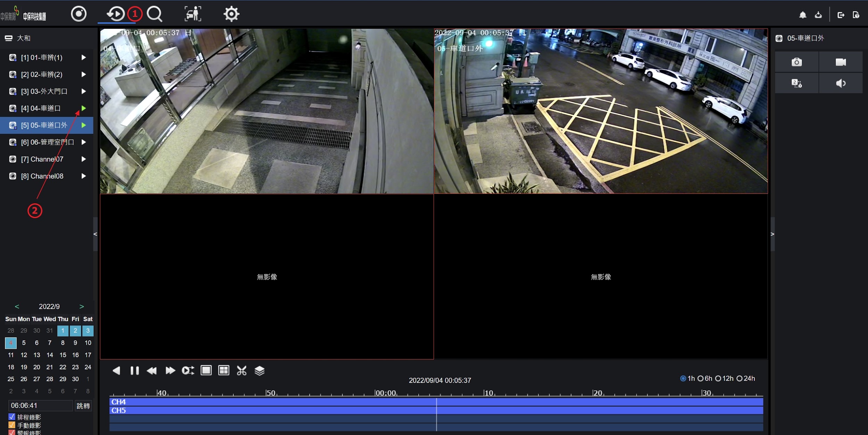Uncheck the 排程錄影 checkbox
868x435 pixels.
click(x=12, y=417)
